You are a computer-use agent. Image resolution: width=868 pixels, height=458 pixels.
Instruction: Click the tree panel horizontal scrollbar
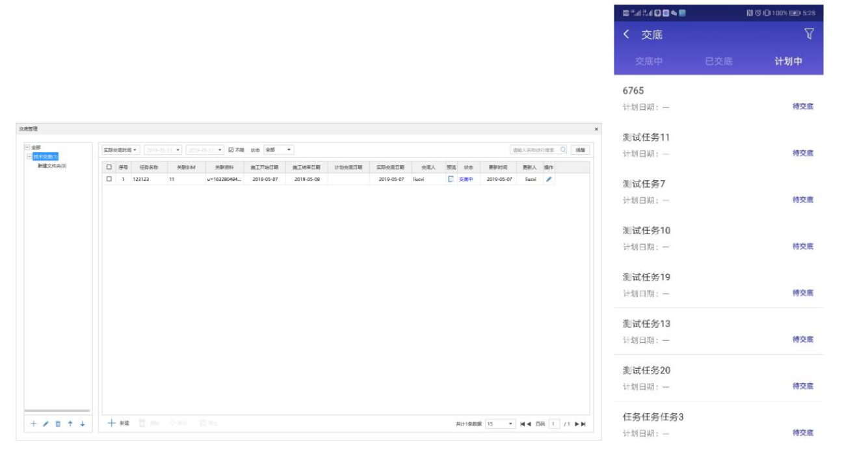point(57,411)
